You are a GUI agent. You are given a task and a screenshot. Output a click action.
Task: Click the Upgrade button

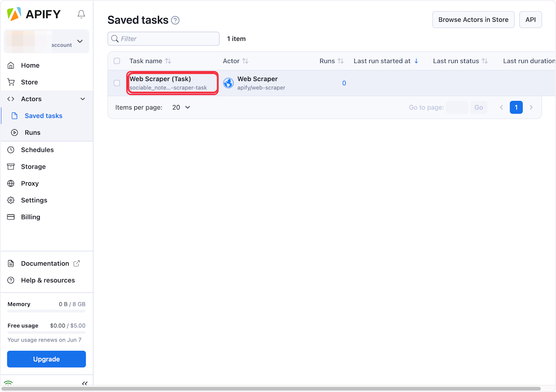coord(46,359)
